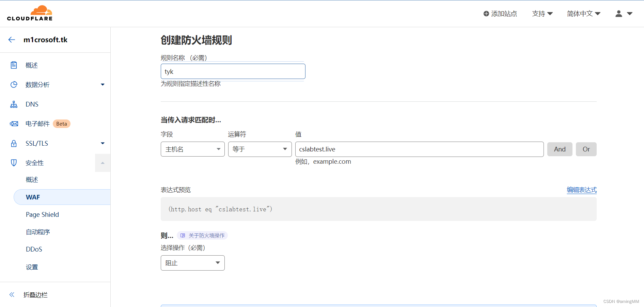
Task: Open 概述 in the top sidebar
Action: (x=32, y=65)
